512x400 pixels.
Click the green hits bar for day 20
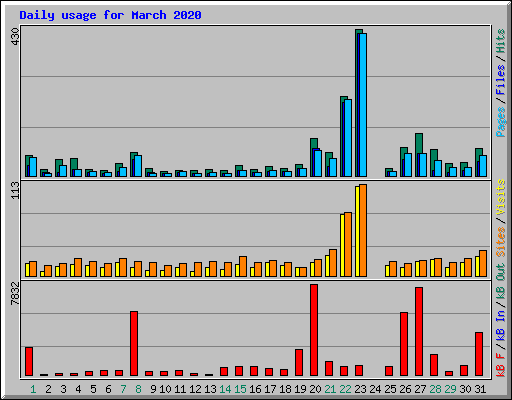pyautogui.click(x=314, y=143)
